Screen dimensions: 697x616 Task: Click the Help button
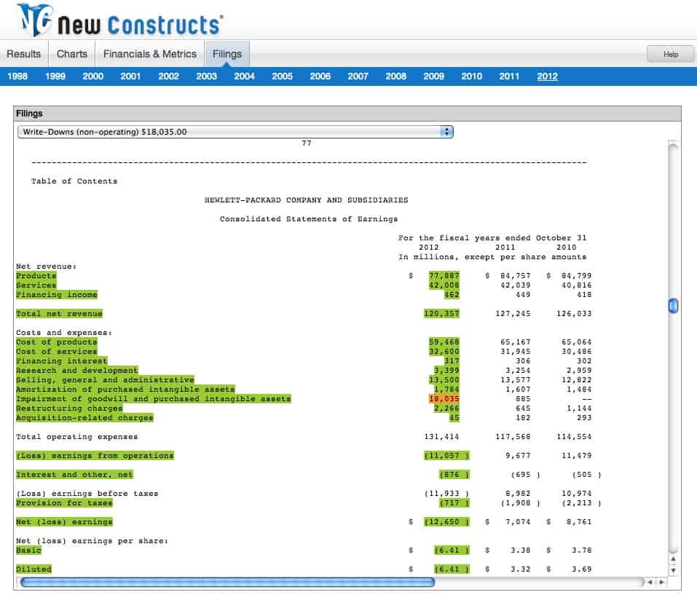click(670, 54)
